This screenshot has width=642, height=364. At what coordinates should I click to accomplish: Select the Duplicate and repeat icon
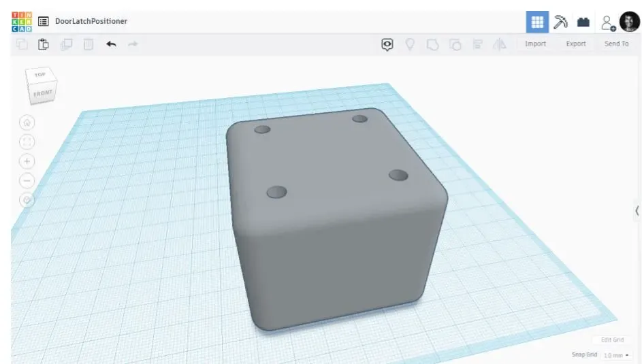pyautogui.click(x=66, y=44)
